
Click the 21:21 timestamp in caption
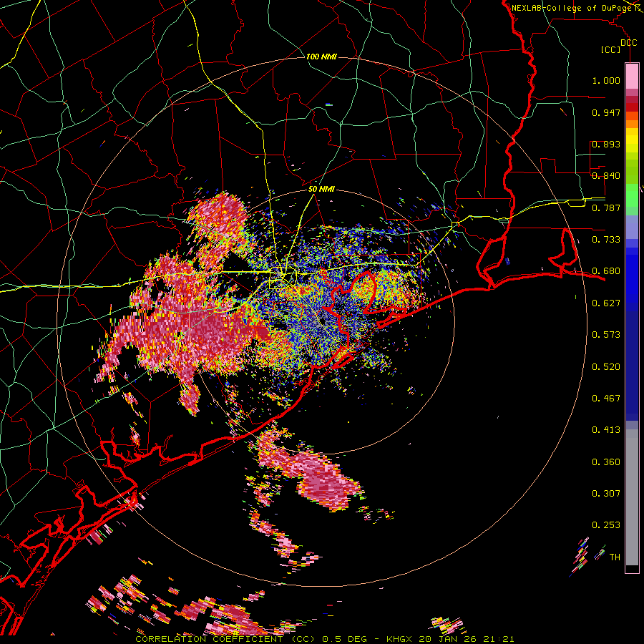[x=499, y=639]
